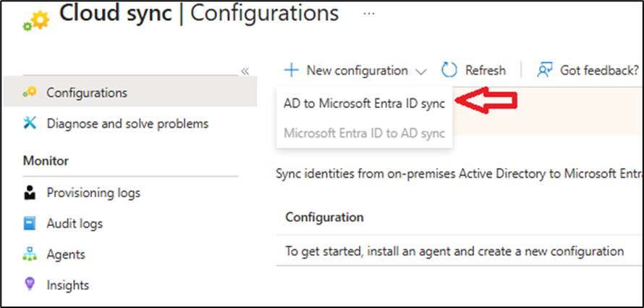Go to Audit logs page
Viewport: 644px width, 308px height.
tap(75, 224)
